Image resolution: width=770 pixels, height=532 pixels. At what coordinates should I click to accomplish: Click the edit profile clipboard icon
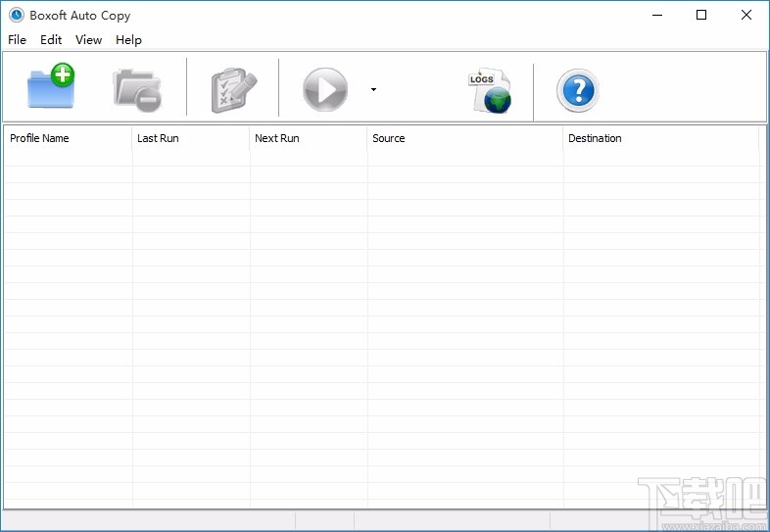click(x=234, y=90)
